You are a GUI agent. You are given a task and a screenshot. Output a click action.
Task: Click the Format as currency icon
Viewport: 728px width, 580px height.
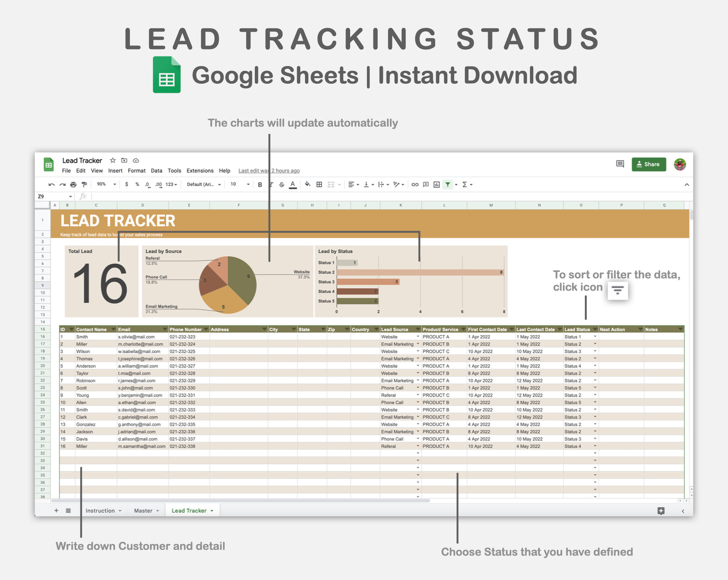pos(126,184)
